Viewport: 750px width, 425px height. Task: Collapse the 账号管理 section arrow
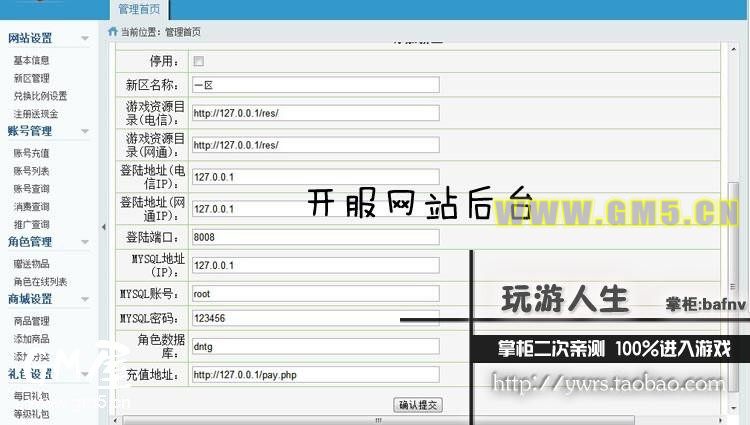85,131
